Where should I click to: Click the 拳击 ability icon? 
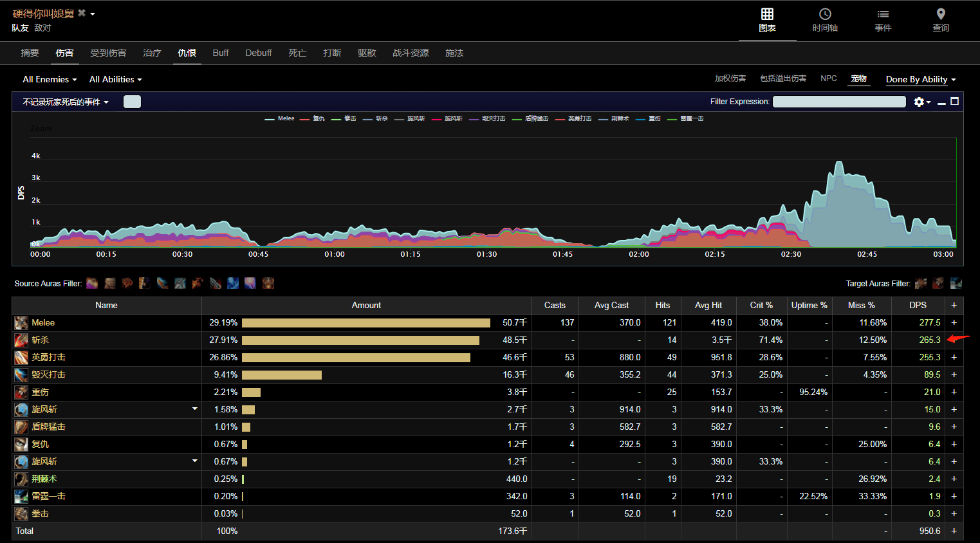pyautogui.click(x=21, y=514)
